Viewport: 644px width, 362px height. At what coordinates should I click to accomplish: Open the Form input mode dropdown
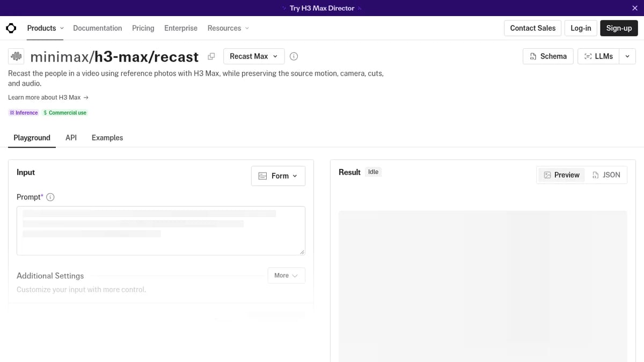[278, 176]
